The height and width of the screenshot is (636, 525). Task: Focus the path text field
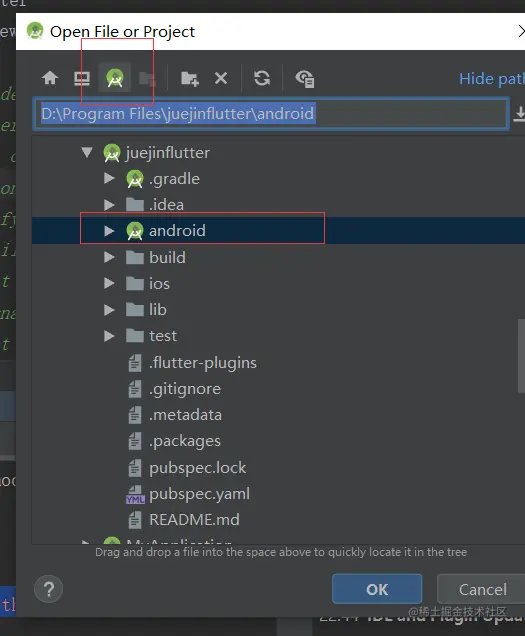(x=271, y=114)
